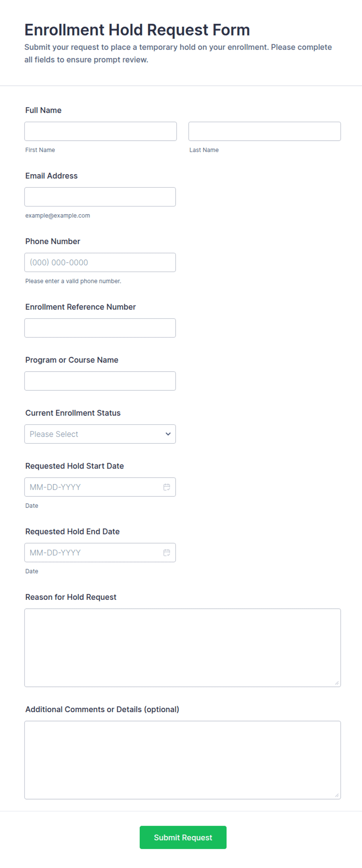
Task: Click the Current Enrollment Status label
Action: 73,413
